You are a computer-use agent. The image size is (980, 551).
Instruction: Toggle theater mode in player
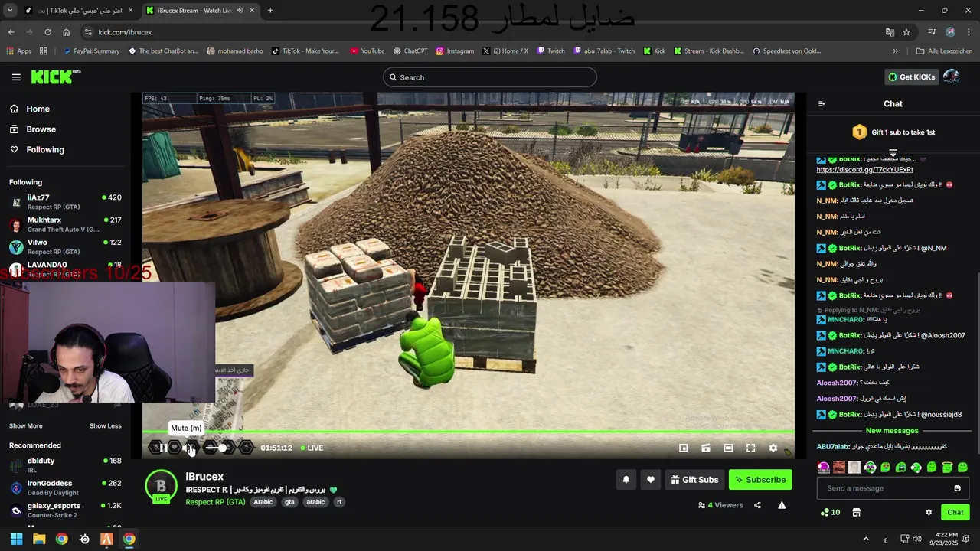[728, 448]
